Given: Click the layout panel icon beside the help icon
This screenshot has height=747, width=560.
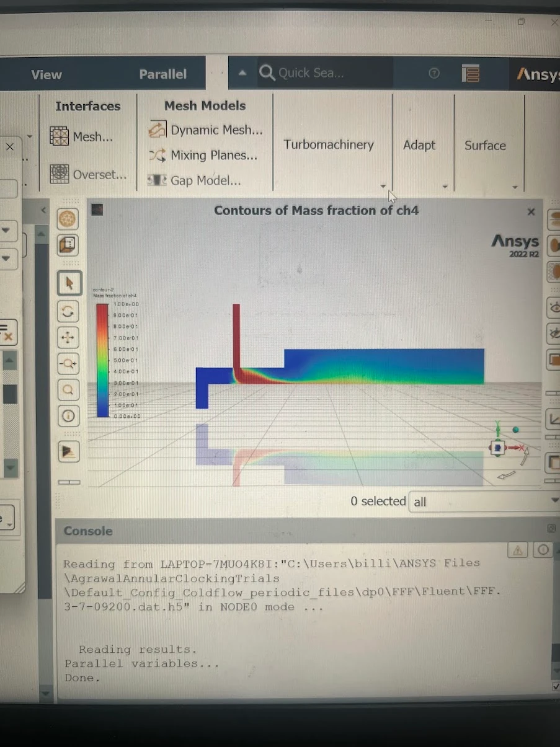Looking at the screenshot, I should (x=471, y=73).
